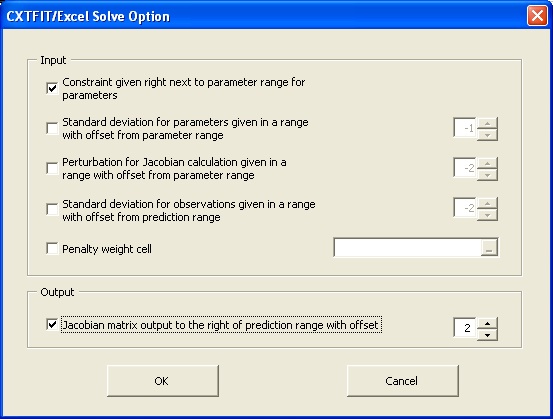
Task: Click up arrow of parameter standard deviation offset
Action: pyautogui.click(x=487, y=123)
